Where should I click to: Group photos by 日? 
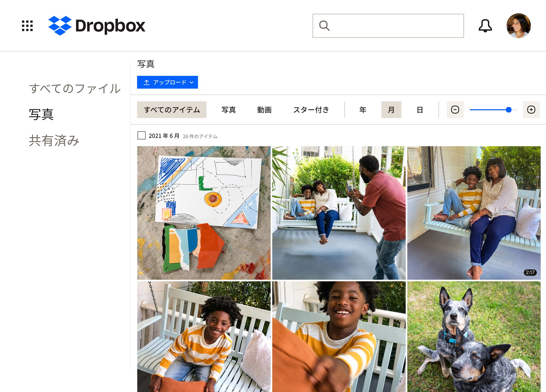click(420, 110)
